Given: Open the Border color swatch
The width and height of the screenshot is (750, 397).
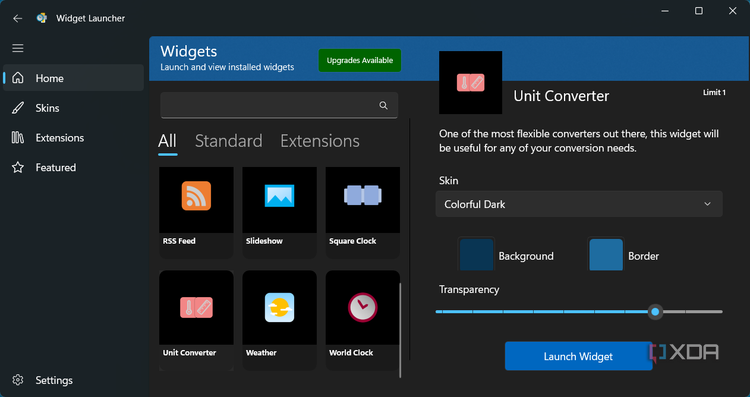Looking at the screenshot, I should click(606, 255).
